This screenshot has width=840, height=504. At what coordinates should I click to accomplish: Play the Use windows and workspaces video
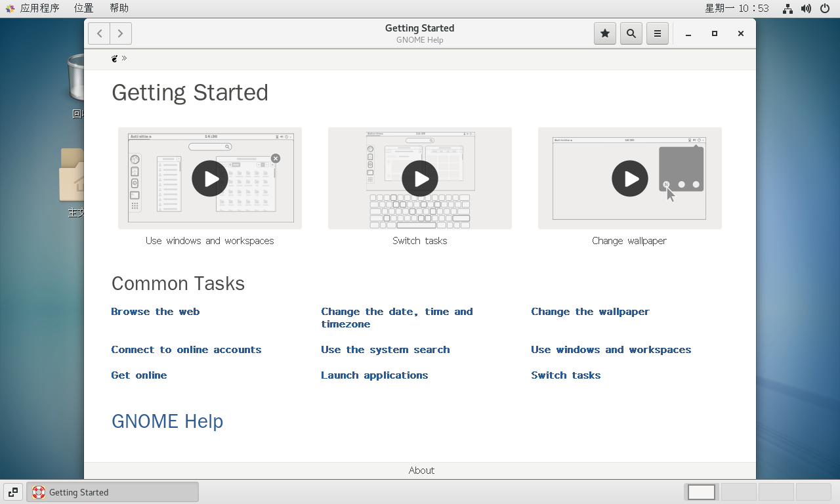tap(210, 178)
